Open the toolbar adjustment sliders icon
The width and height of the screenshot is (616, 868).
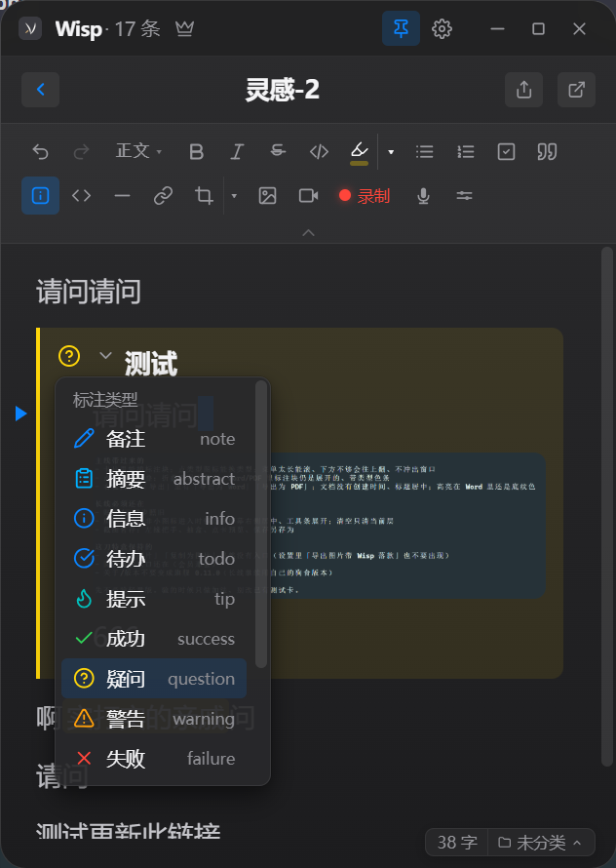(x=464, y=195)
